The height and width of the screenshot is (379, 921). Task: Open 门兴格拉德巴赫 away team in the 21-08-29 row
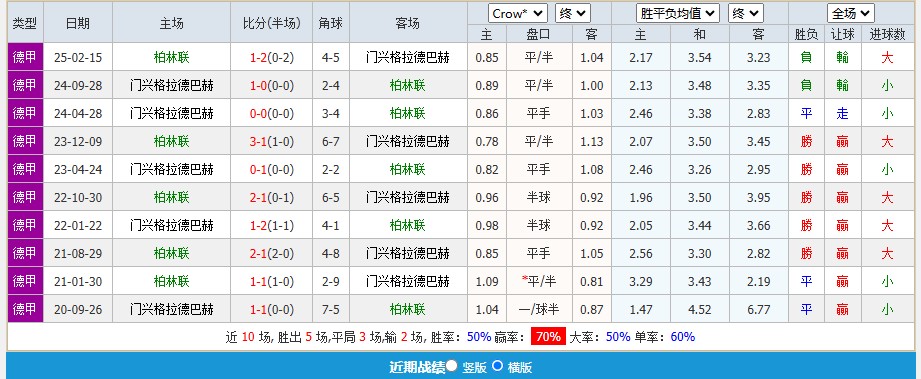click(x=408, y=254)
